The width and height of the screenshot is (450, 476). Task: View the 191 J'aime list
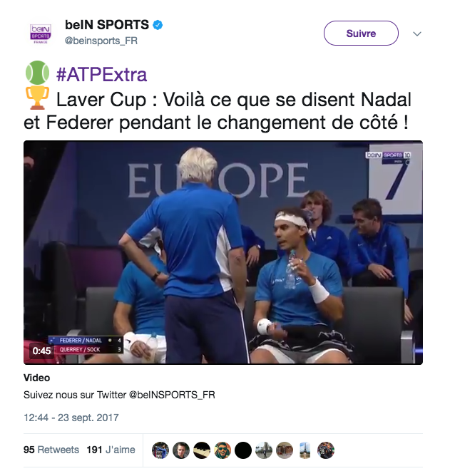(x=111, y=450)
